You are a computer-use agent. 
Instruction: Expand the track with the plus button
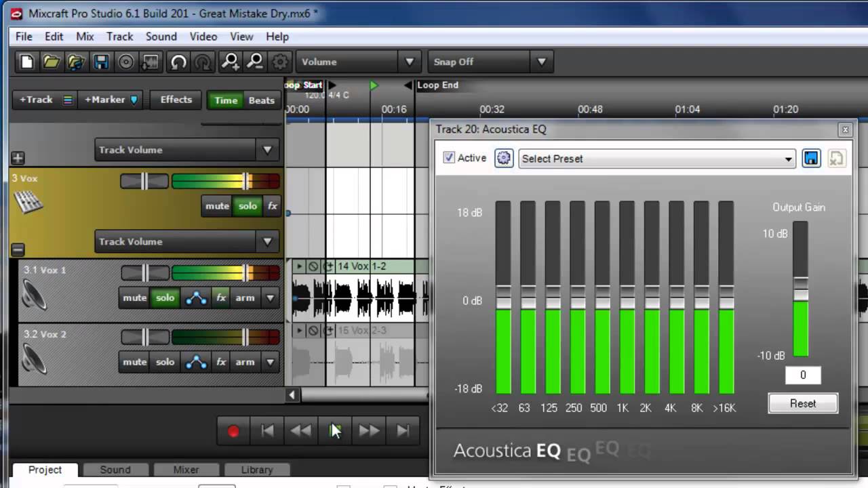pyautogui.click(x=18, y=158)
